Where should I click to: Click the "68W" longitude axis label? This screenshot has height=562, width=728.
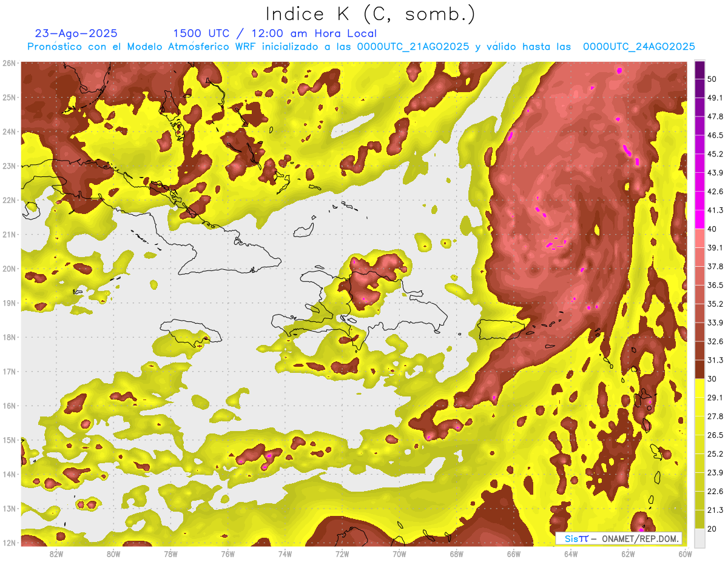pyautogui.click(x=457, y=554)
